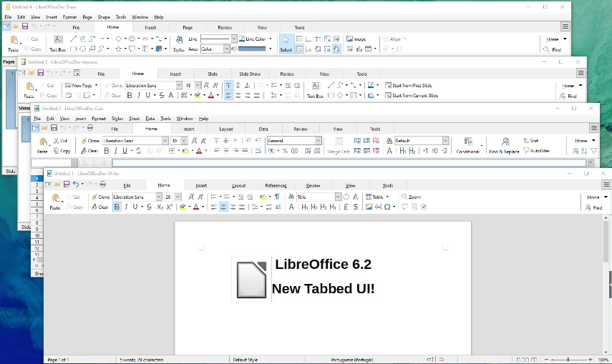Toggle Formatting Marks pilcrow in Writer
612x364 pixels.
277,197
